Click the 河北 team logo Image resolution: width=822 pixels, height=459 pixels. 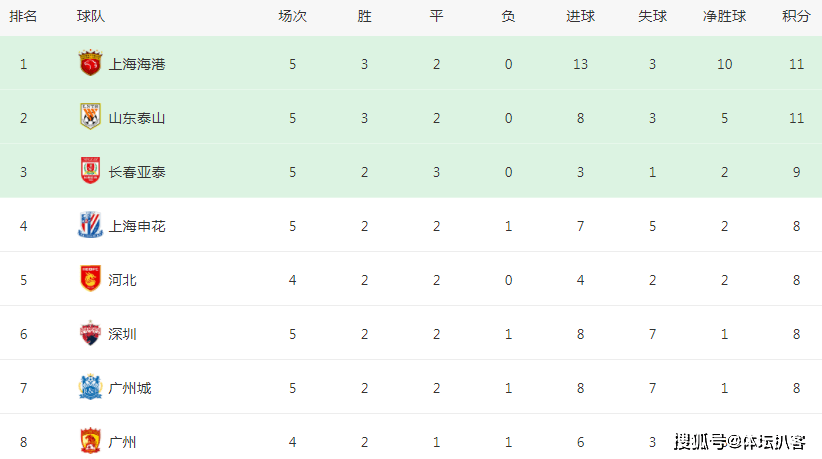coord(90,279)
